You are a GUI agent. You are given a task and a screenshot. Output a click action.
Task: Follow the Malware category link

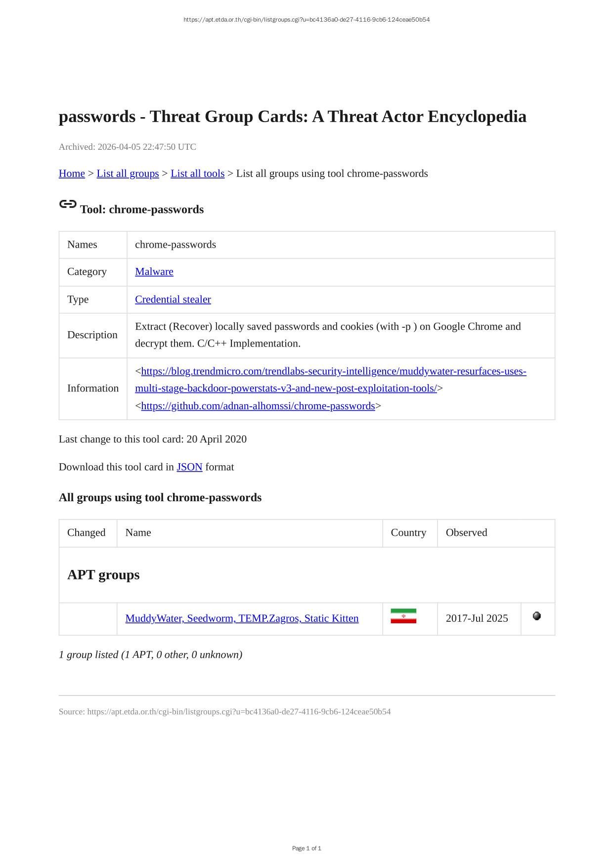tap(154, 271)
